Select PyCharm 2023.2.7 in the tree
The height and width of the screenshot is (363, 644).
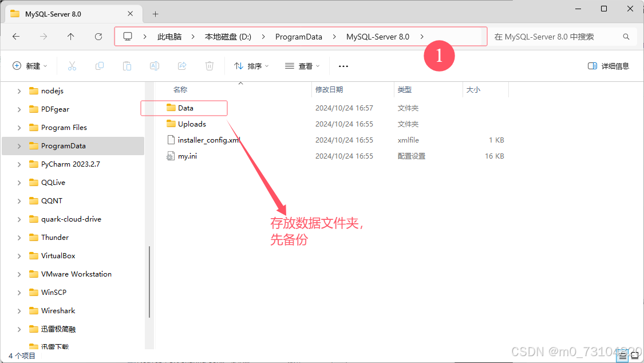pyautogui.click(x=70, y=164)
